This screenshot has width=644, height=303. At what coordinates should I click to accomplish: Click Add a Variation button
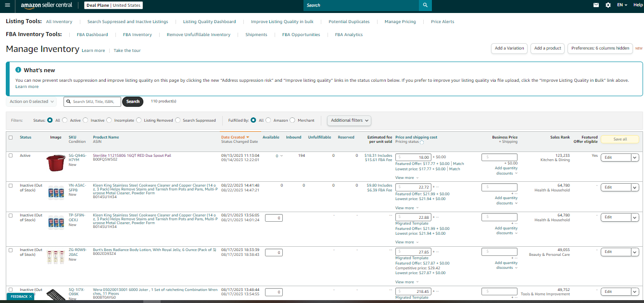coord(509,48)
